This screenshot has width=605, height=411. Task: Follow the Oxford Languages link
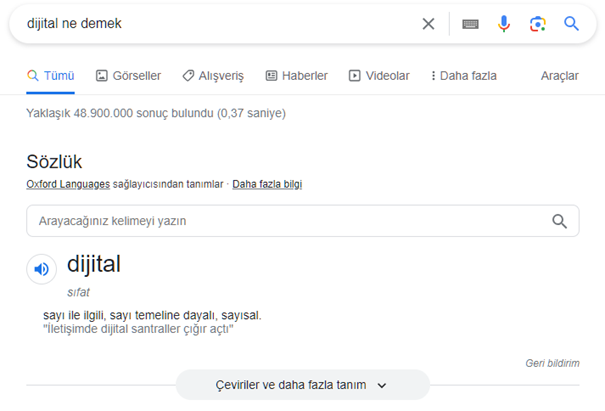[68, 184]
